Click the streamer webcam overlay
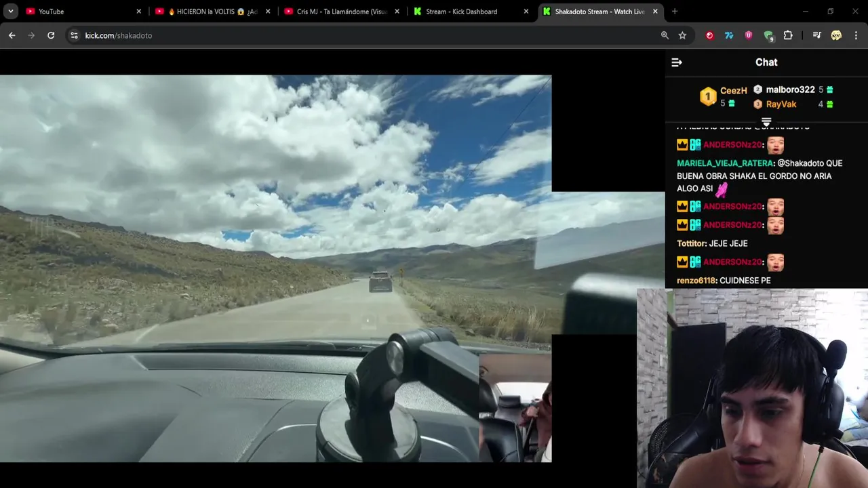 pos(753,388)
